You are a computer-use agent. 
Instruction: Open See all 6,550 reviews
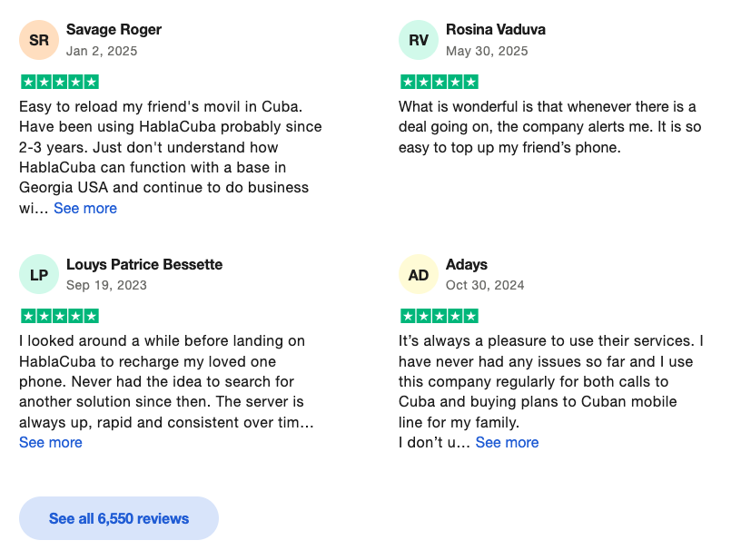[x=119, y=518]
